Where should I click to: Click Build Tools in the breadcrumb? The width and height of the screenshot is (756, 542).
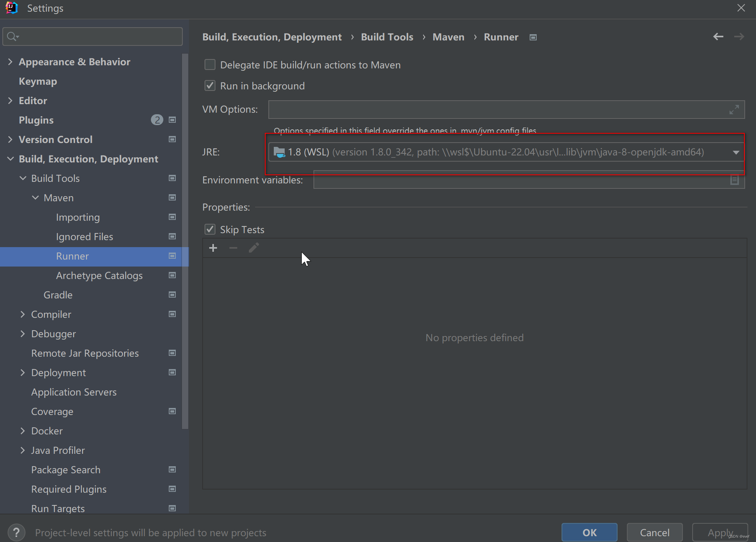click(387, 37)
